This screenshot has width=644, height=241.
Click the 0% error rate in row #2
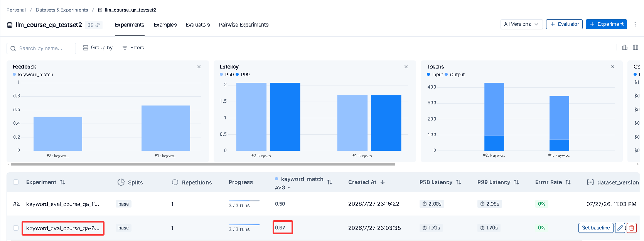(542, 204)
